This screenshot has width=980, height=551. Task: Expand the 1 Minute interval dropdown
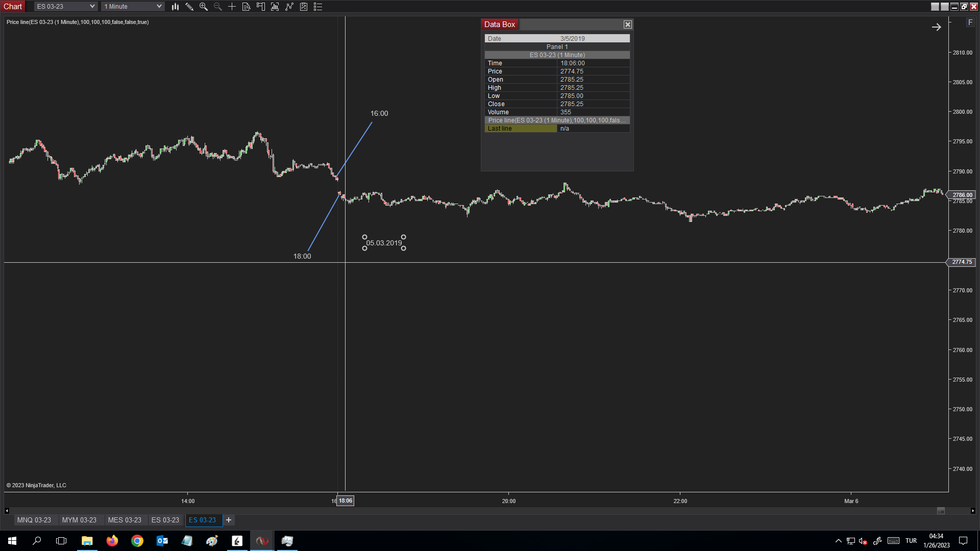point(159,7)
